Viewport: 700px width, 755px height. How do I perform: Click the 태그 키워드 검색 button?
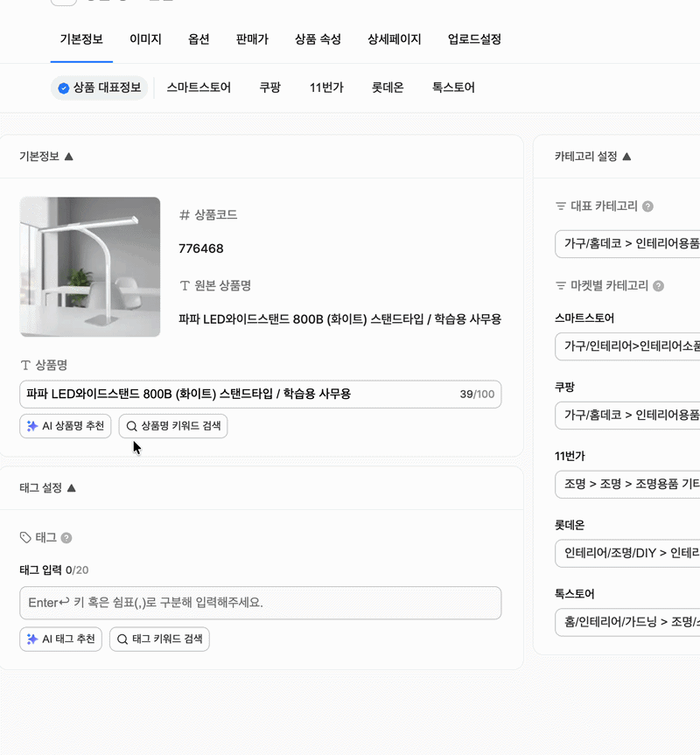159,640
